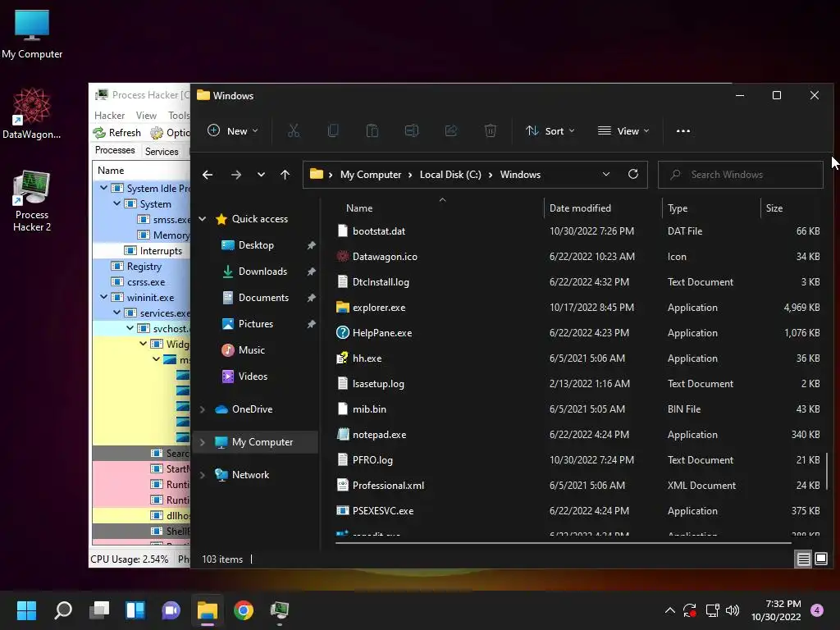Open the Windows Start button
The height and width of the screenshot is (630, 840).
click(x=26, y=610)
